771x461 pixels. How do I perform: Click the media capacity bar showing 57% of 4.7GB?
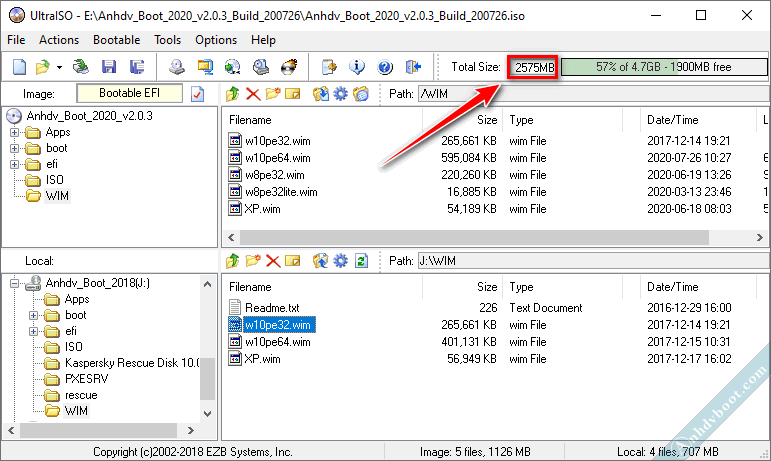point(664,67)
